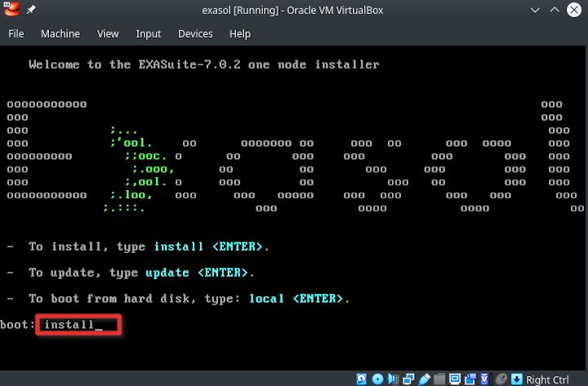588x386 pixels.
Task: Open the Input menu
Action: 148,33
